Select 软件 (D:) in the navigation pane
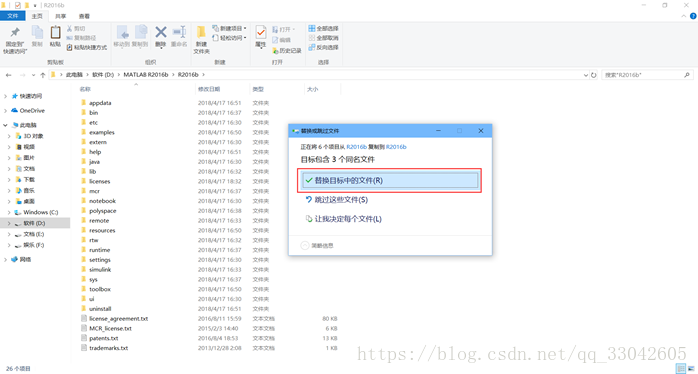Image resolution: width=698 pixels, height=374 pixels. (34, 224)
